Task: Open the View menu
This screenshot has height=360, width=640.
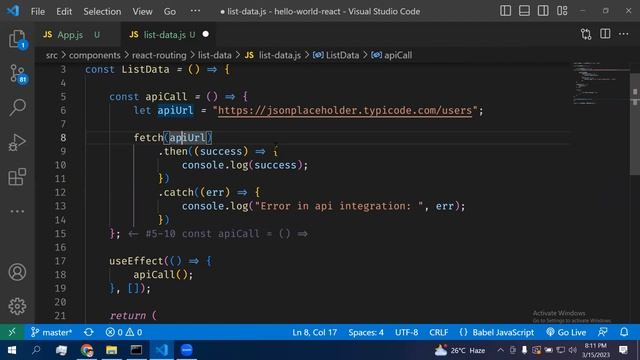Action: coord(142,11)
